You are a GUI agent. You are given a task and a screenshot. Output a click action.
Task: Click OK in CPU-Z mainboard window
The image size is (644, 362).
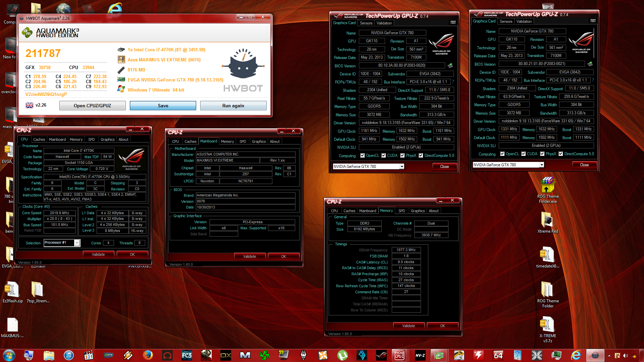[283, 256]
